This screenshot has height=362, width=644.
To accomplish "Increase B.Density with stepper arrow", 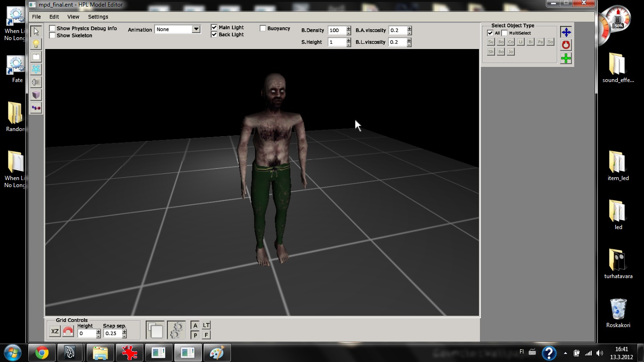I will (x=348, y=28).
